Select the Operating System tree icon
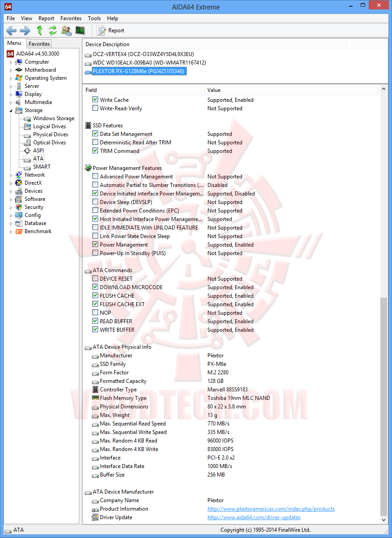392x538 pixels. 19,78
